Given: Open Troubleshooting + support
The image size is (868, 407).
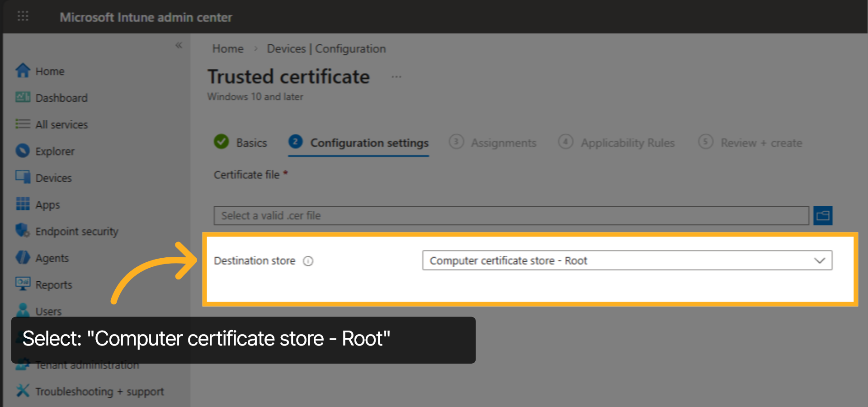Looking at the screenshot, I should [x=23, y=391].
